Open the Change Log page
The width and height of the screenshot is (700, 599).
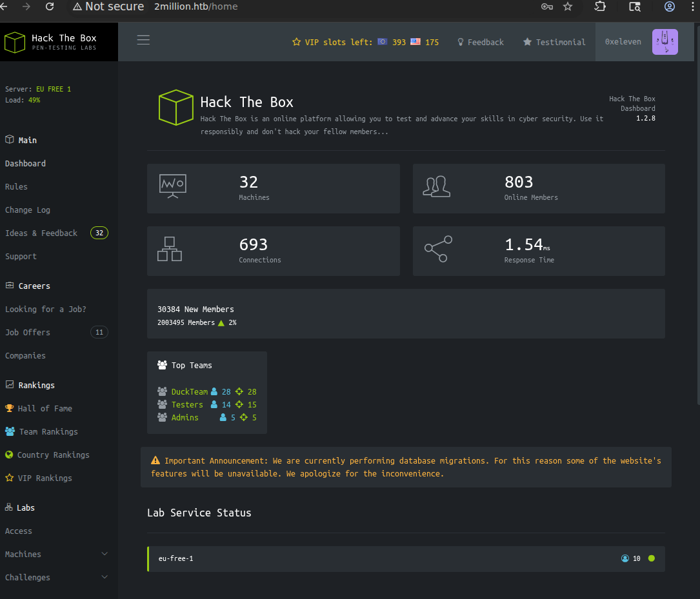click(28, 210)
